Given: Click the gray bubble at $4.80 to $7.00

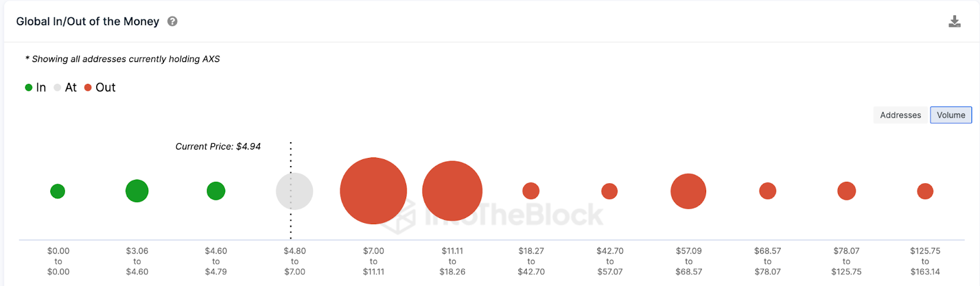Looking at the screenshot, I should (295, 191).
